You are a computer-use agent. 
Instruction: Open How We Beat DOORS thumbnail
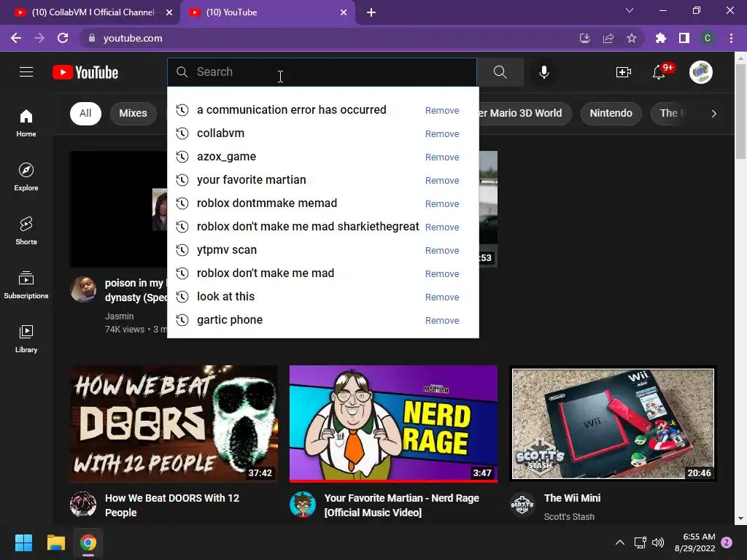click(x=174, y=424)
